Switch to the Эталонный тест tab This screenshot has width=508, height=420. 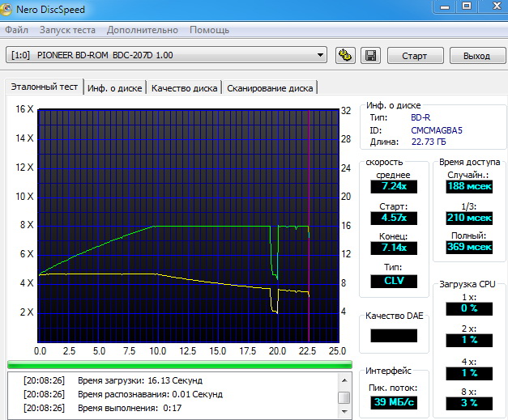(x=45, y=87)
